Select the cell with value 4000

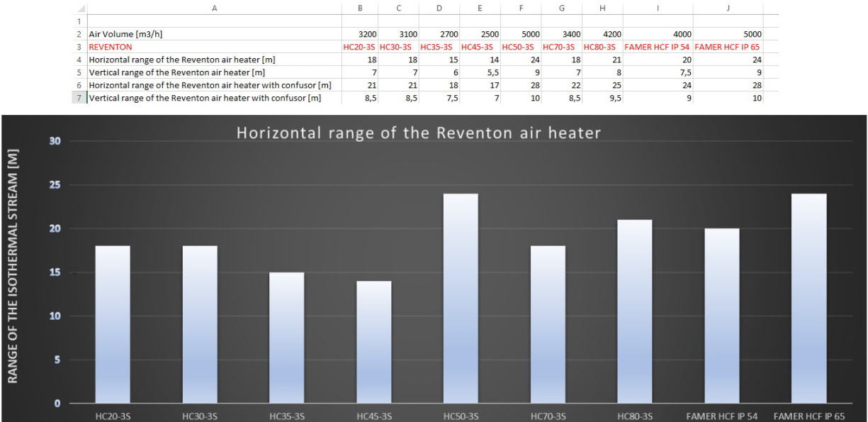point(658,34)
